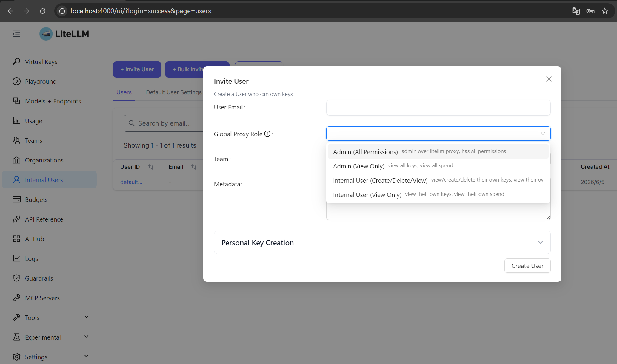Bookmark this page with the star
Viewport: 617px width, 364px height.
coord(605,11)
